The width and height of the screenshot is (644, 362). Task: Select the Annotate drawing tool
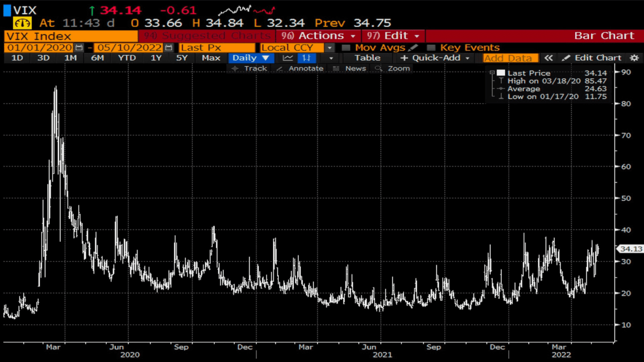click(x=300, y=68)
